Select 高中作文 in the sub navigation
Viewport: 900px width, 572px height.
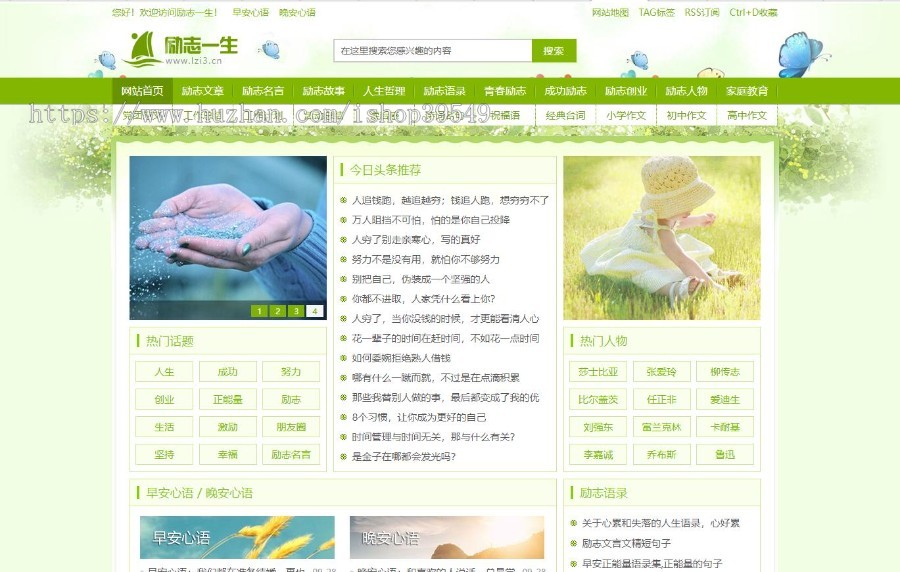[x=747, y=115]
